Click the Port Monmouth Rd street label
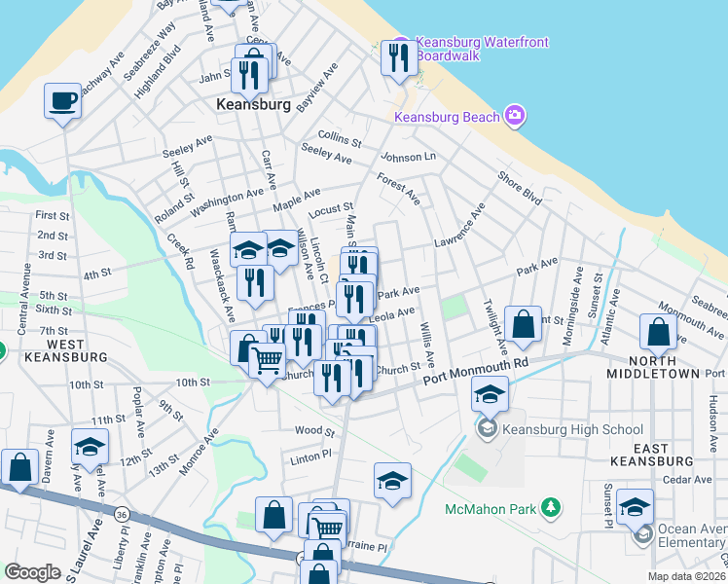The height and width of the screenshot is (584, 728). tap(475, 371)
